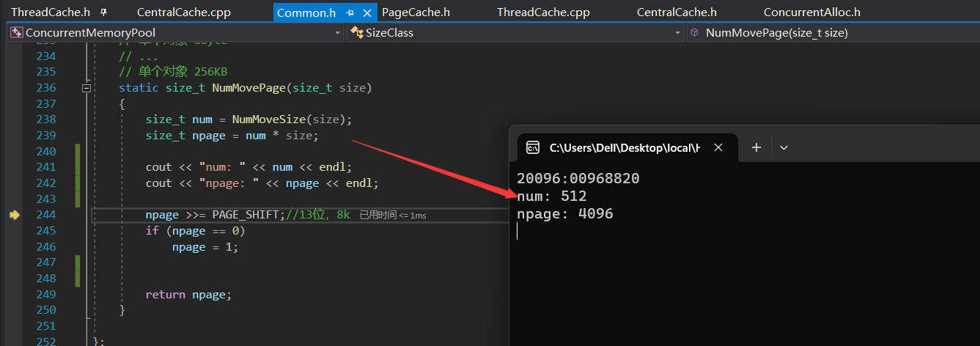Click the SizeClass class icon
The image size is (980, 346).
click(x=357, y=32)
